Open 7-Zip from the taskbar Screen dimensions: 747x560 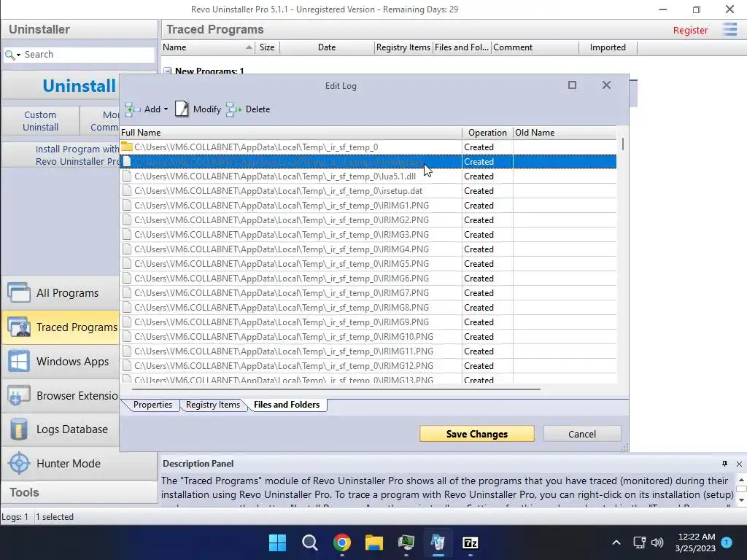471,542
